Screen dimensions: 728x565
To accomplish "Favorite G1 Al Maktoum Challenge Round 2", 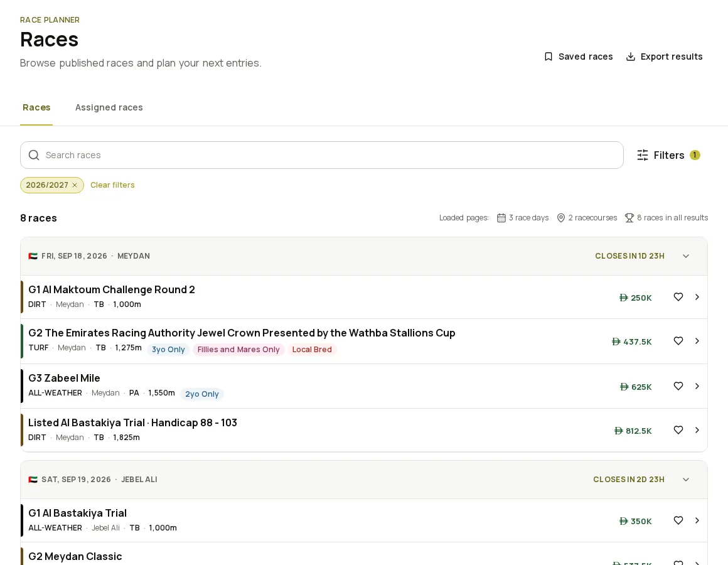I will click(678, 297).
